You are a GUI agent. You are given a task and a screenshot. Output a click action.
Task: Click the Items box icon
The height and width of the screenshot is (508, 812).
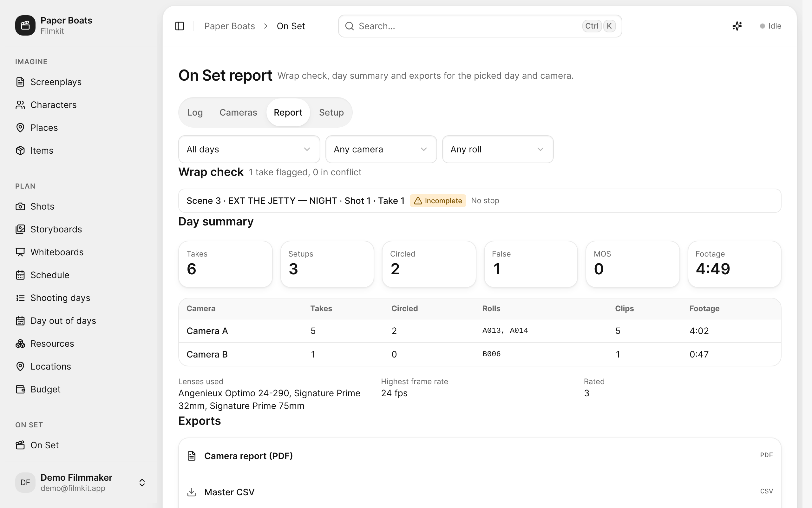click(20, 150)
